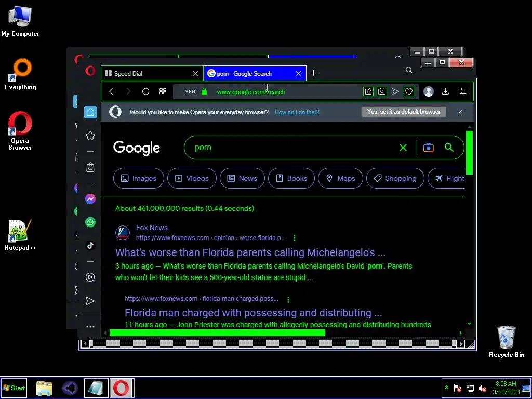Click the Home icon in Opera sidebar
The image size is (532, 399).
(x=90, y=112)
